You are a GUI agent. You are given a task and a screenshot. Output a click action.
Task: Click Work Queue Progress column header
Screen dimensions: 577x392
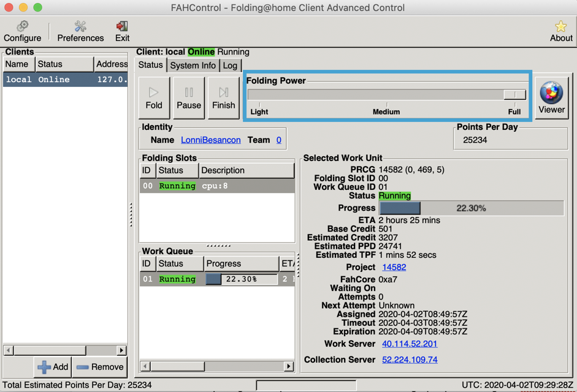pyautogui.click(x=242, y=263)
